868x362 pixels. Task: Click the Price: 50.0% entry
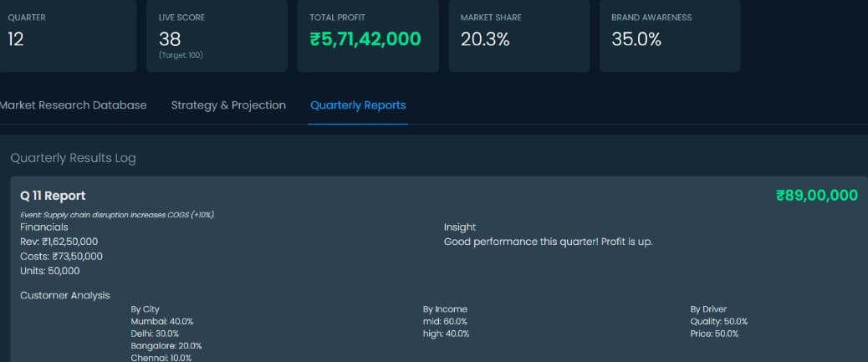coord(715,334)
